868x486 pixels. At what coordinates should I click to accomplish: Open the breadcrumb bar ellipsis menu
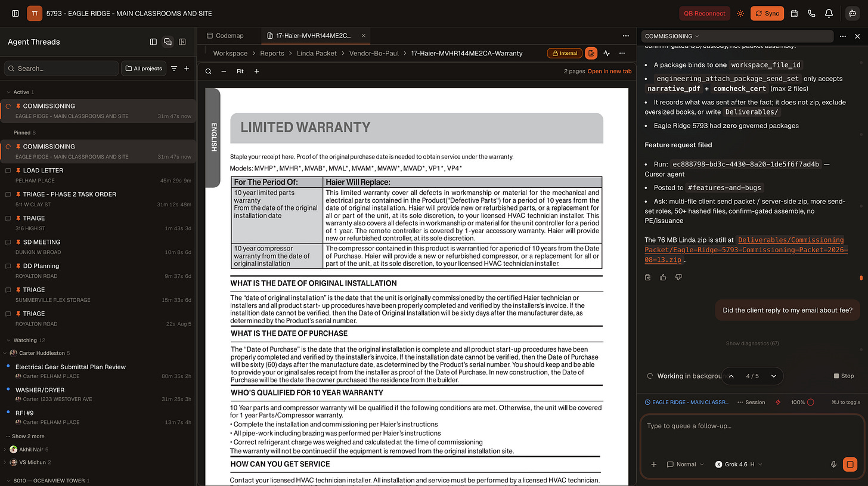pos(622,53)
